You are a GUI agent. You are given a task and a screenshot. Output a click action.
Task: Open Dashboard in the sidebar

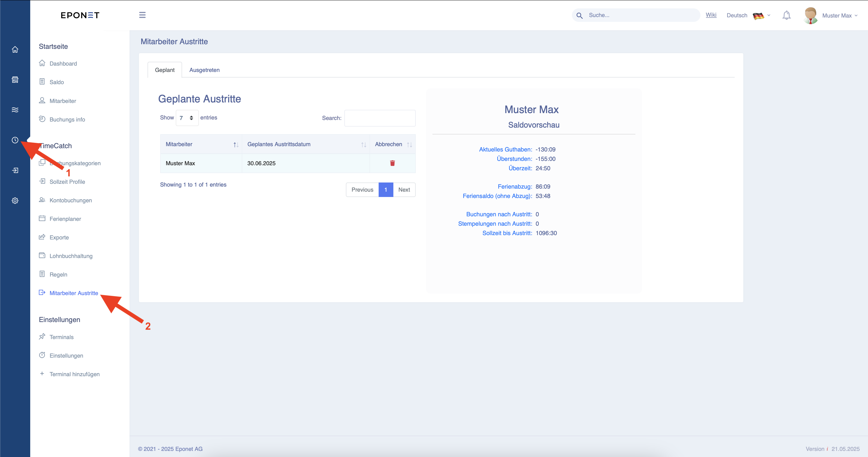(63, 63)
